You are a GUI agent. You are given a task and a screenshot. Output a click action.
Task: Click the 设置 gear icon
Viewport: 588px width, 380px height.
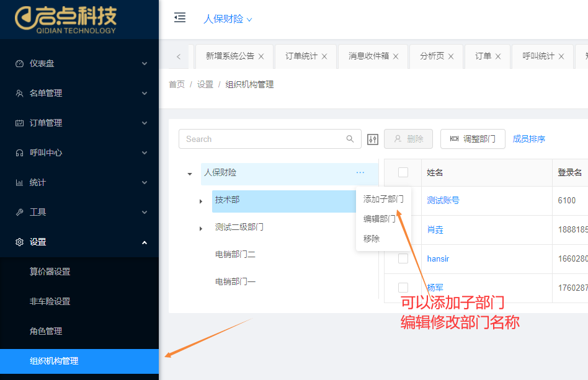[19, 242]
